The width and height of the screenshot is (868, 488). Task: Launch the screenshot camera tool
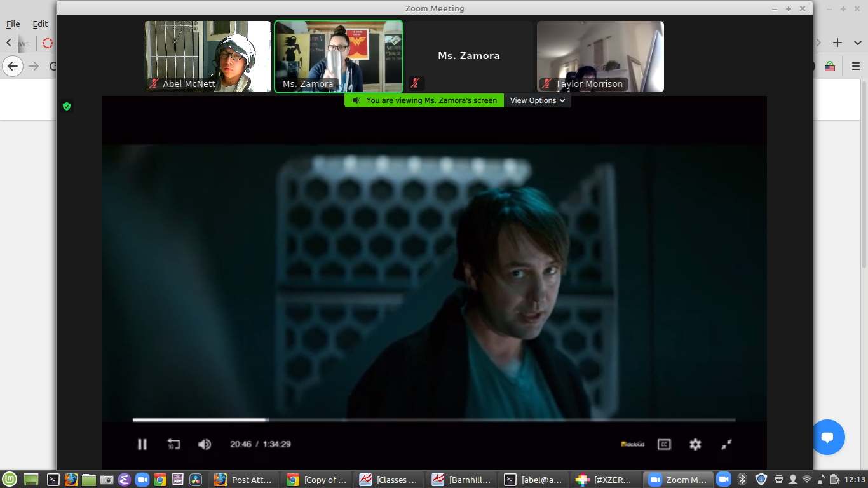click(x=107, y=480)
